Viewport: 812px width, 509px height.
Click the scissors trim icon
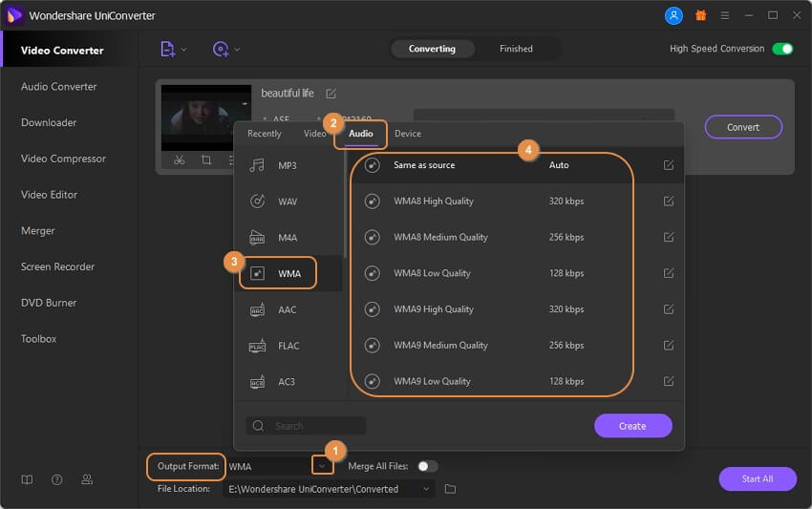coord(180,160)
